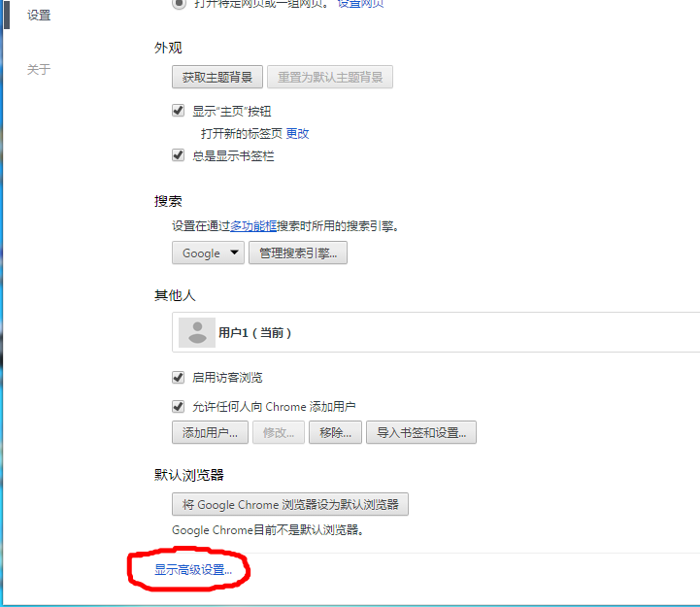Uncheck 允许任何人向 Chrome 添加用户

[179, 407]
